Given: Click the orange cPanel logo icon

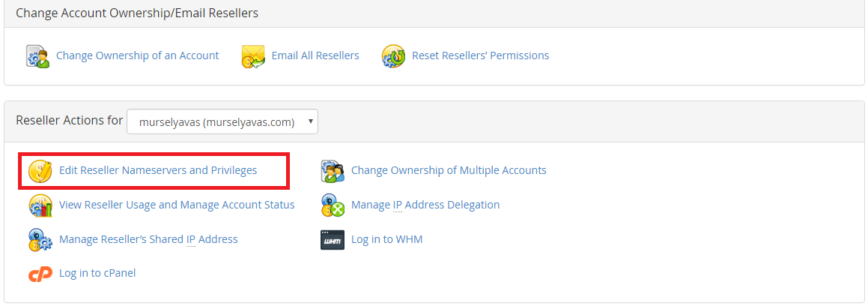Looking at the screenshot, I should click(40, 273).
